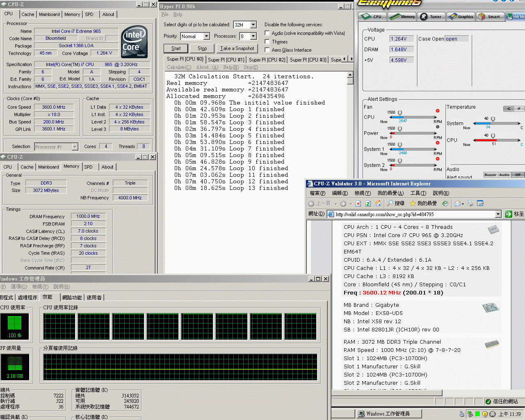Open Processors count dropdown in Hyper PI
The width and height of the screenshot is (525, 420).
tap(253, 37)
